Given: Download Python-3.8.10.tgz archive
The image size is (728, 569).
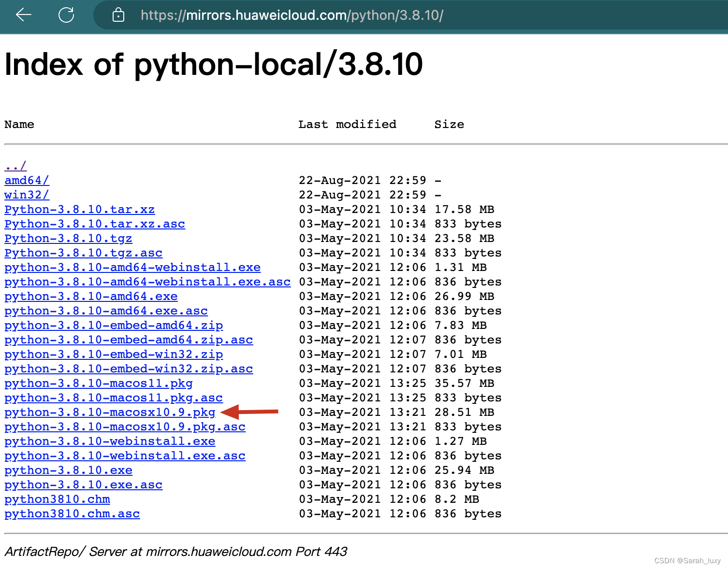Looking at the screenshot, I should (68, 239).
